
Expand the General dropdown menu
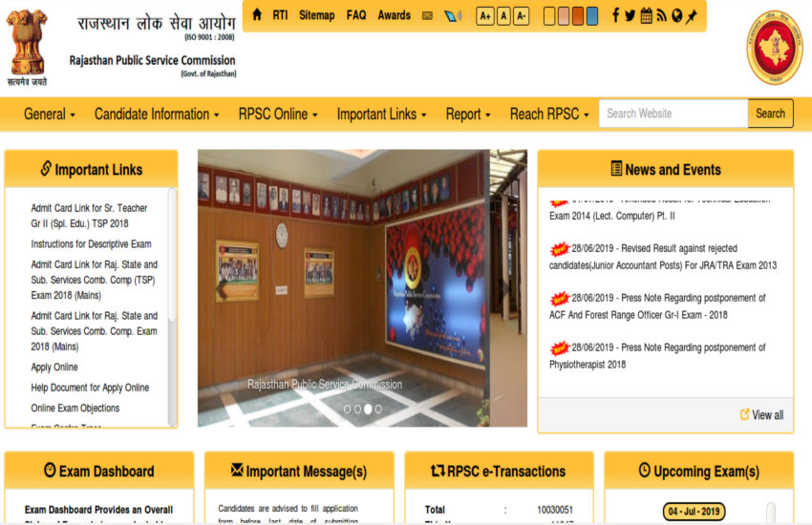tap(49, 114)
